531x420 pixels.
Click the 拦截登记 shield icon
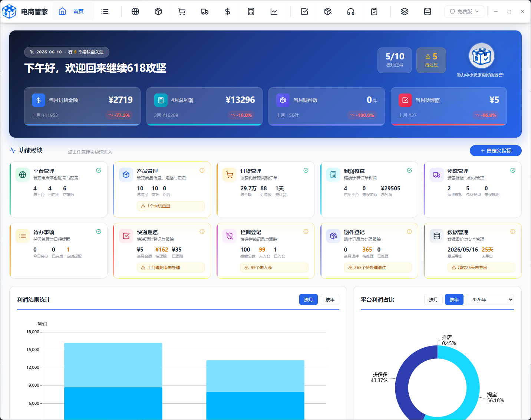pos(230,236)
